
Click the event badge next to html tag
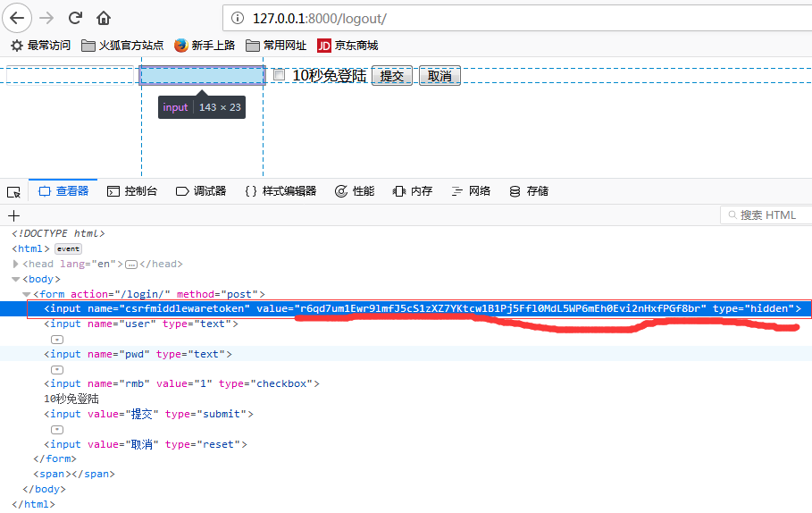(69, 248)
